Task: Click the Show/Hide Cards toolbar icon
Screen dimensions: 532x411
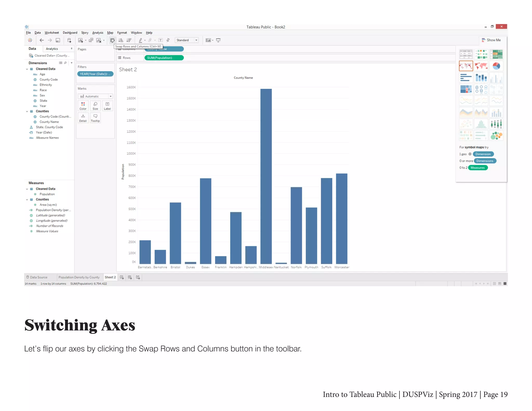Action: (x=208, y=40)
